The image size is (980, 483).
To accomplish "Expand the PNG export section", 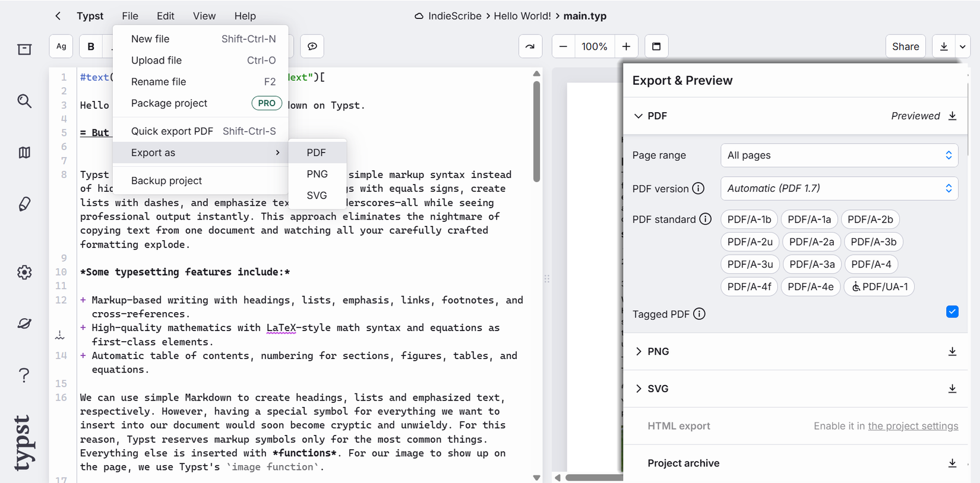I will [638, 351].
